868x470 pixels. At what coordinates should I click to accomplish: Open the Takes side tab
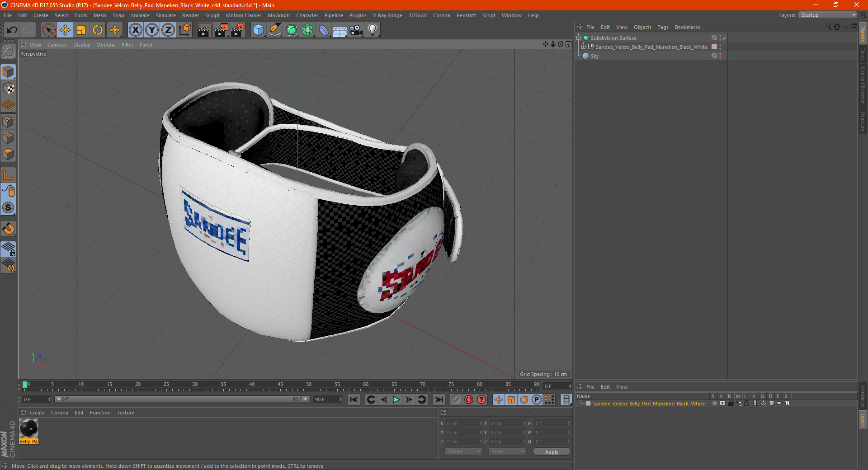863,54
